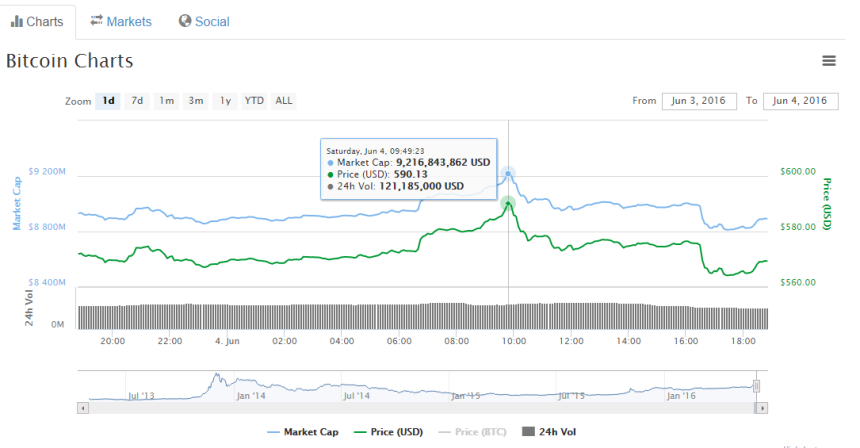Edit the To date field
Viewport: 860px width, 448px height.
[x=800, y=101]
